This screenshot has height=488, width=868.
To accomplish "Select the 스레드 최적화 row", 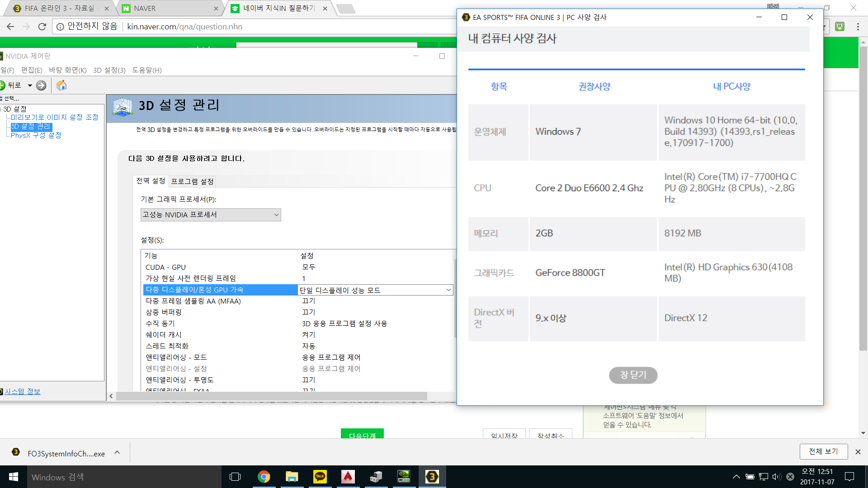I will (298, 346).
